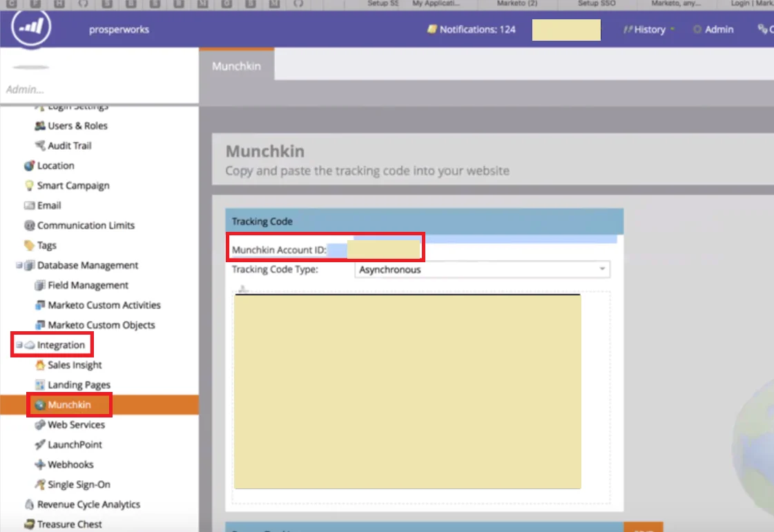Switch to the Munchkin tab
Viewport: 774px width, 532px height.
coord(236,66)
